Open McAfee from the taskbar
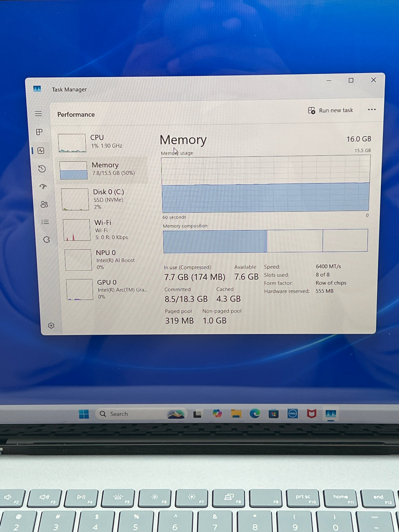The image size is (399, 532). click(x=312, y=414)
